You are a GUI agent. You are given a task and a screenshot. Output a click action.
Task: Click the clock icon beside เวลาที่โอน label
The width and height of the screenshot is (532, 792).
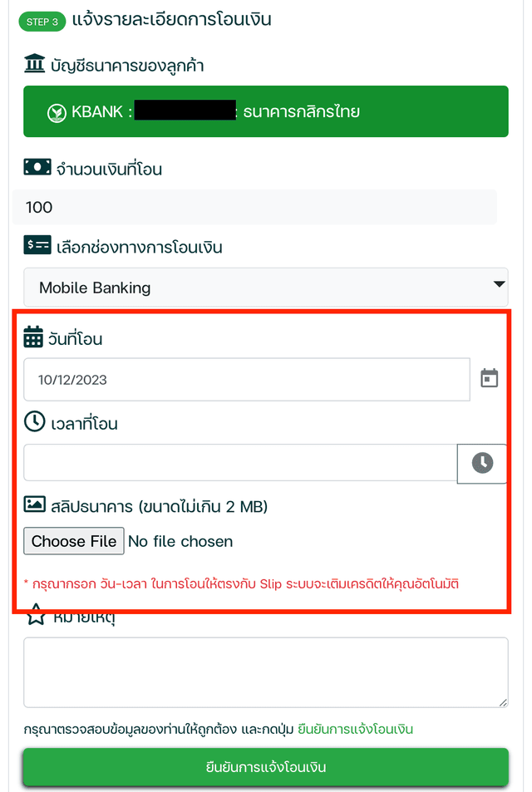coord(34,421)
